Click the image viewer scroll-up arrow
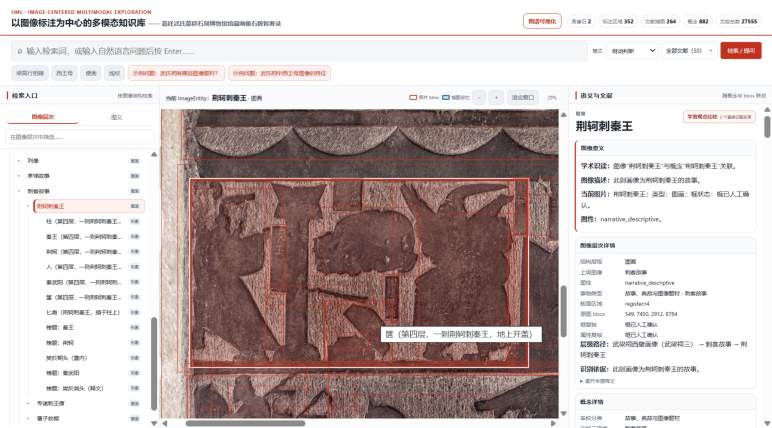The height and width of the screenshot is (428, 772). point(564,114)
